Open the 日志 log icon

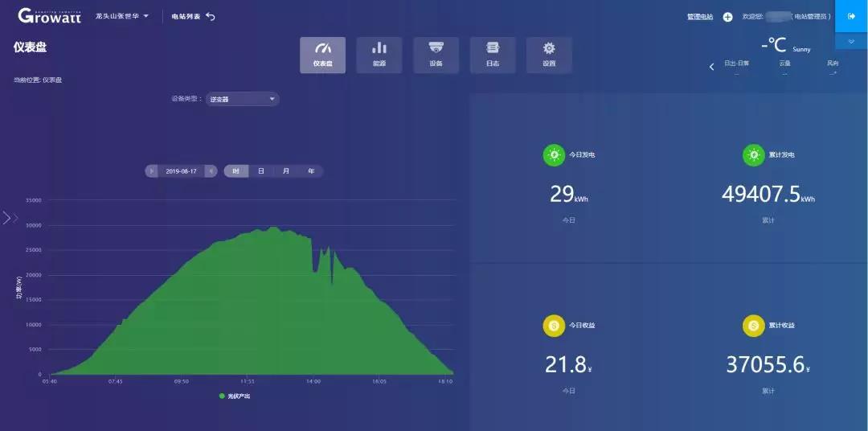point(493,55)
